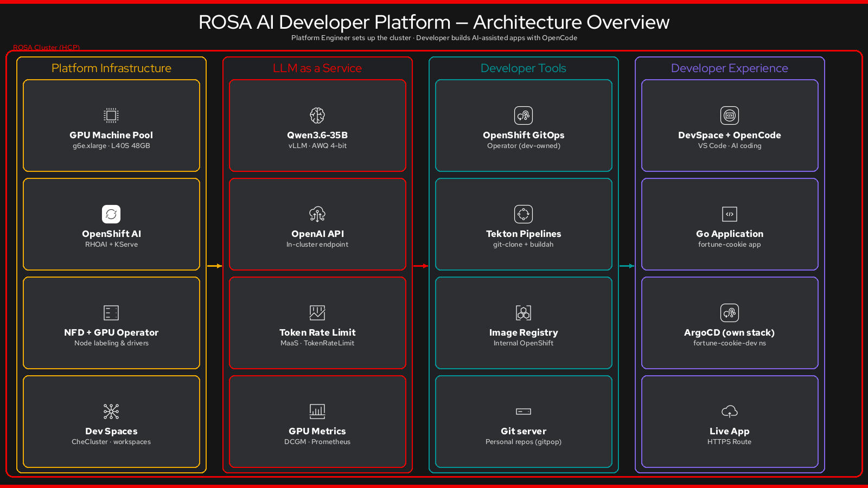This screenshot has width=868, height=488.
Task: Click the 'g6e.xlarge · L40S 48GB' text
Action: (x=111, y=146)
